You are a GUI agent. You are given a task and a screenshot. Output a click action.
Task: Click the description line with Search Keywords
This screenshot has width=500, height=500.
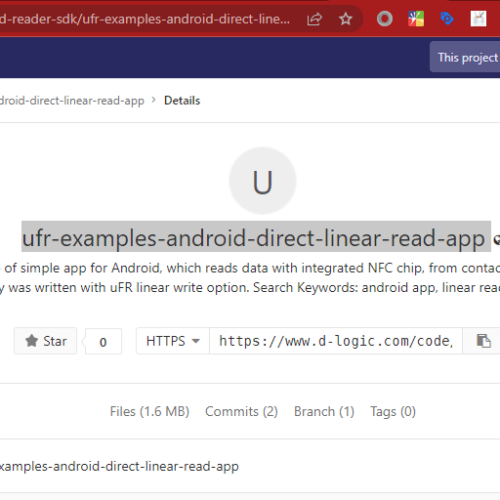tap(250, 287)
